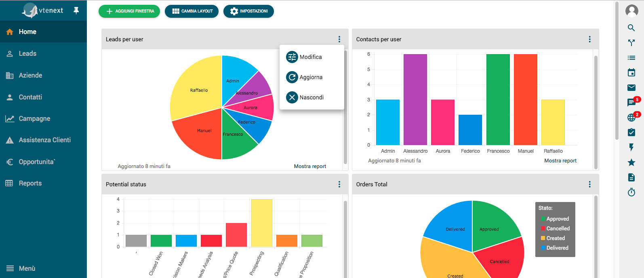644x278 pixels.
Task: Click the Aurora bar in Contacts chart
Action: pyautogui.click(x=443, y=122)
